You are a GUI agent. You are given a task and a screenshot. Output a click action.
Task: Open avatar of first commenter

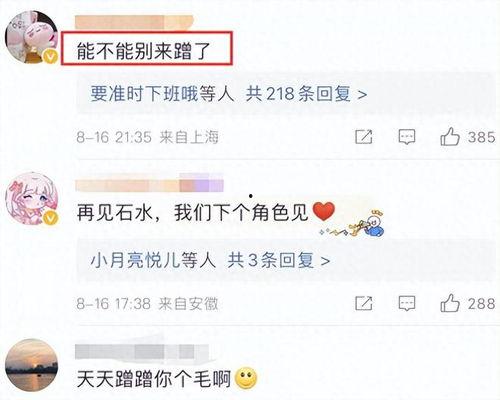click(31, 37)
